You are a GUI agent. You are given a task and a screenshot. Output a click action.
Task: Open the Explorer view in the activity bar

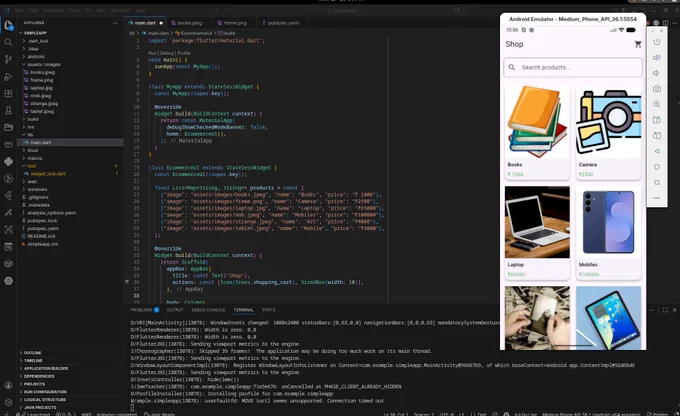(x=8, y=26)
